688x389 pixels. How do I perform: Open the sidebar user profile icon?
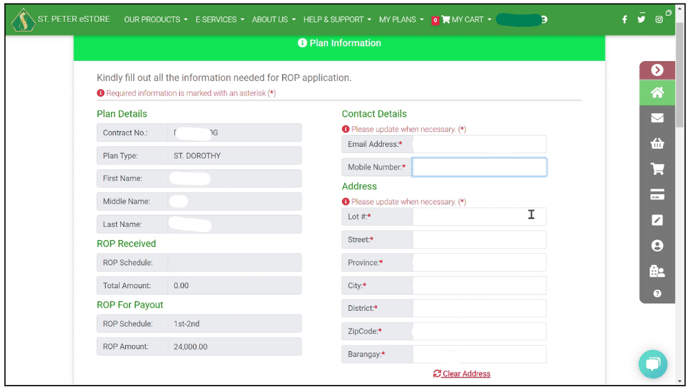tap(657, 246)
